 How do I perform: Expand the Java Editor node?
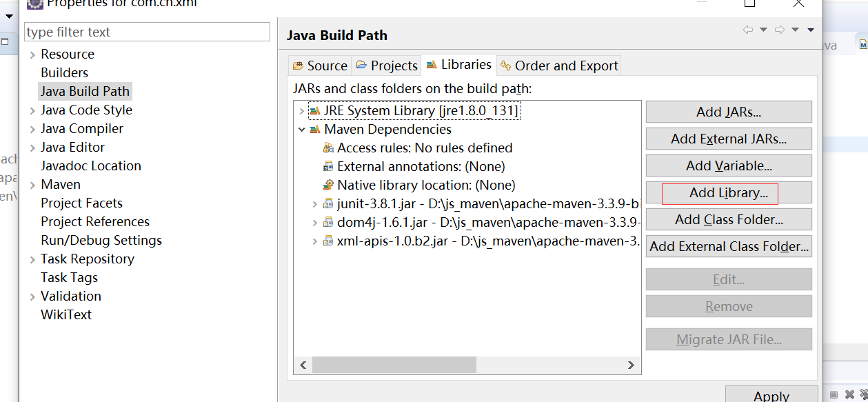[32, 148]
